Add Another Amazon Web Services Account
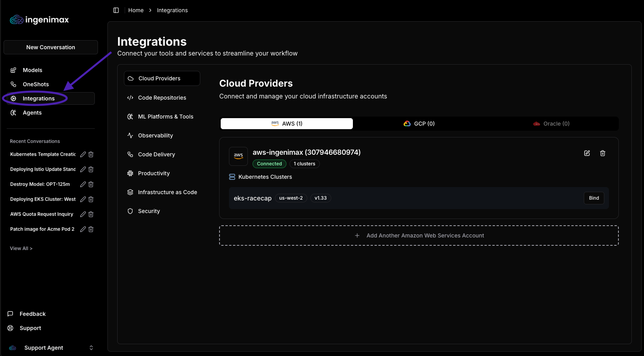This screenshot has height=356, width=644. point(419,235)
